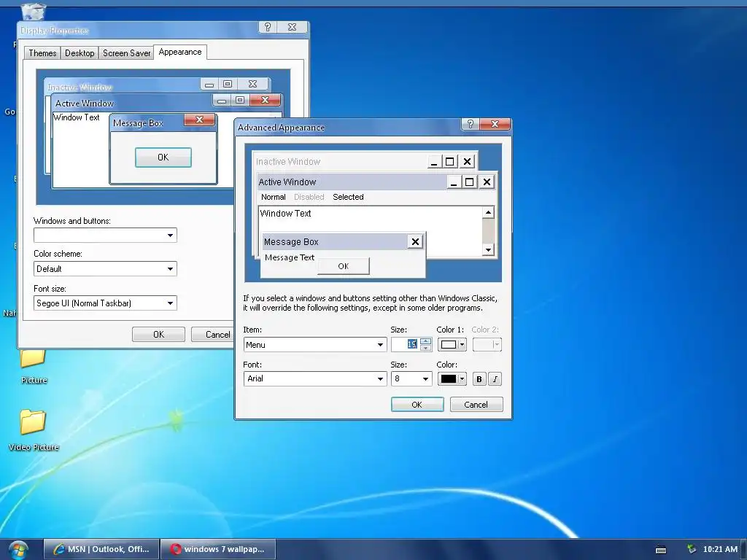Click Help icon in Display Properties title bar

[268, 27]
